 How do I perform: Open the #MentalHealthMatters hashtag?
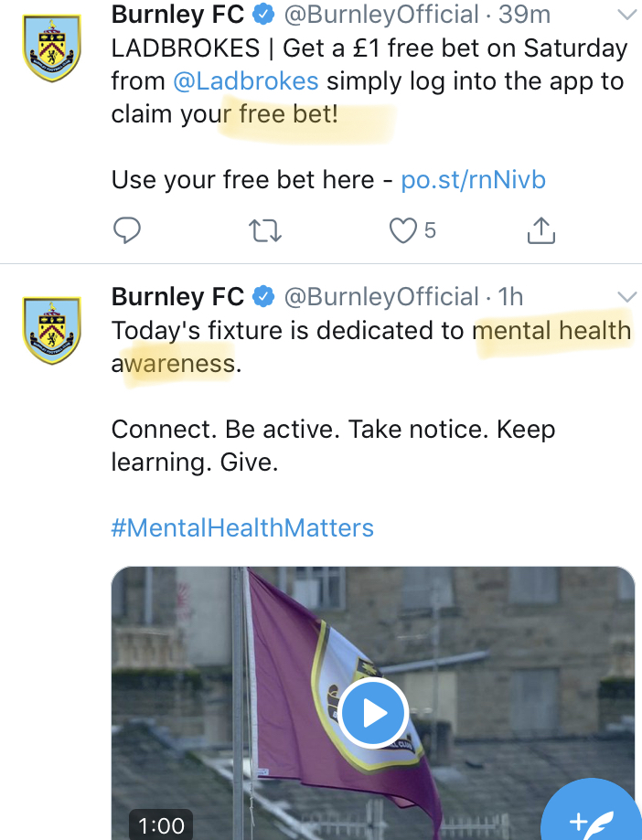[242, 527]
